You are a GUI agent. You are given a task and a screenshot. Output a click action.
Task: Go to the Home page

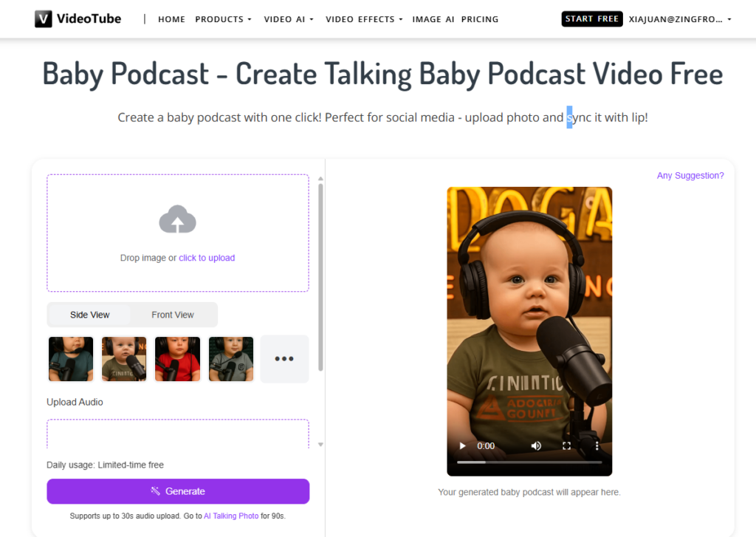(x=171, y=19)
